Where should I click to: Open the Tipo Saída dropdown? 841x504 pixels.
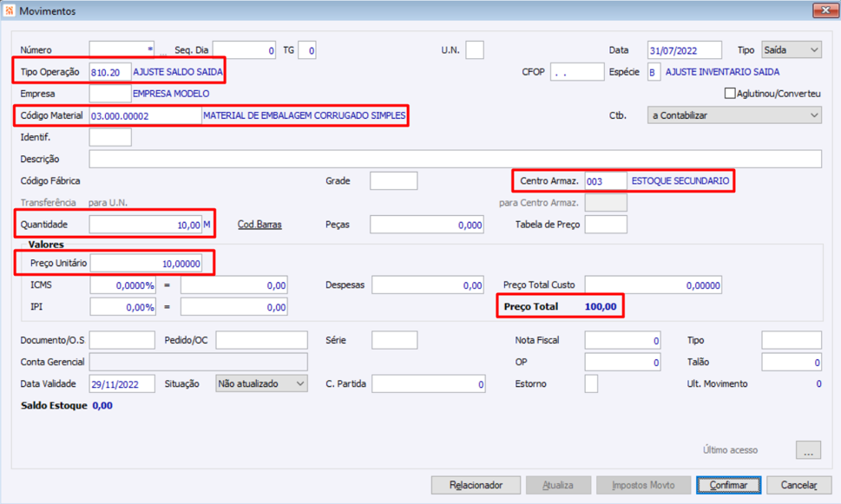tap(792, 49)
